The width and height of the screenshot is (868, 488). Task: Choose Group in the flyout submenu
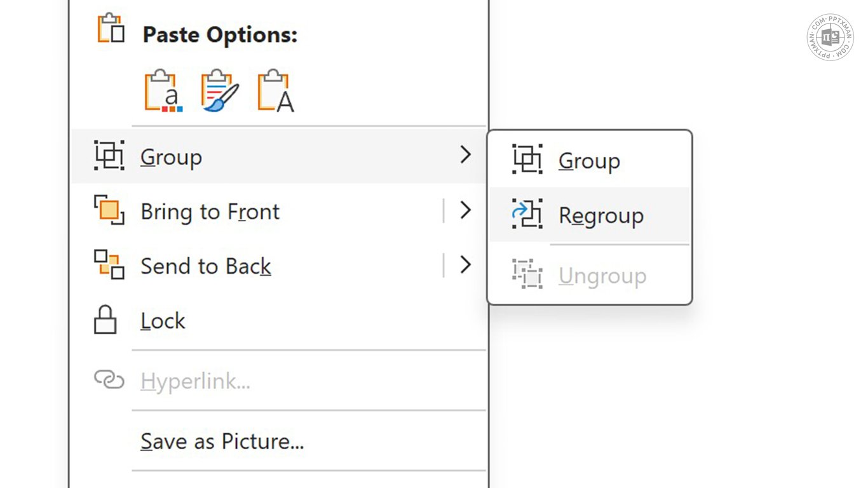[589, 161]
